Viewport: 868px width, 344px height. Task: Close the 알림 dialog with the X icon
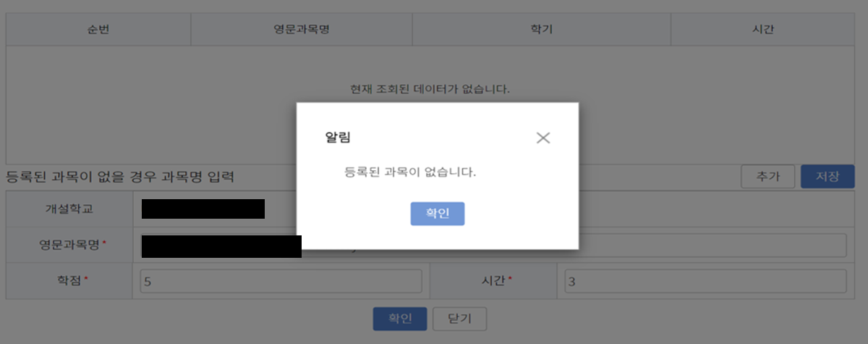[x=543, y=138]
